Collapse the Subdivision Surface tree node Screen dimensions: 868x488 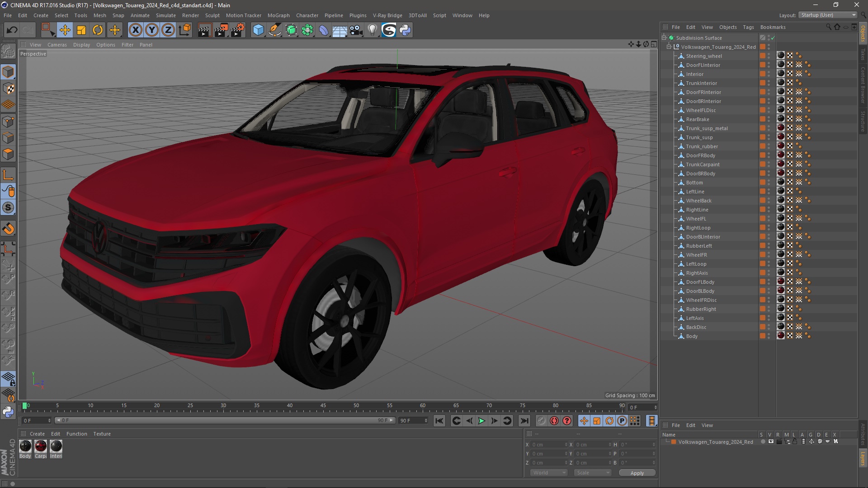(664, 38)
